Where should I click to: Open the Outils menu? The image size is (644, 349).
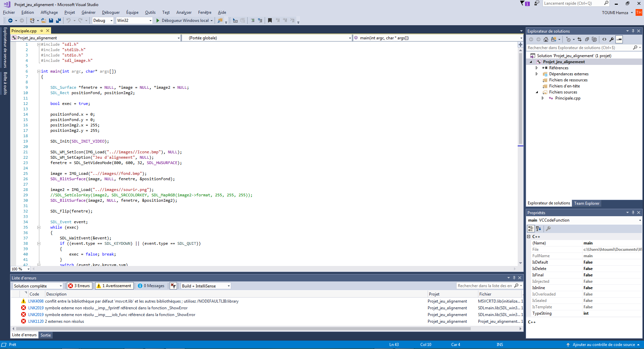[150, 12]
